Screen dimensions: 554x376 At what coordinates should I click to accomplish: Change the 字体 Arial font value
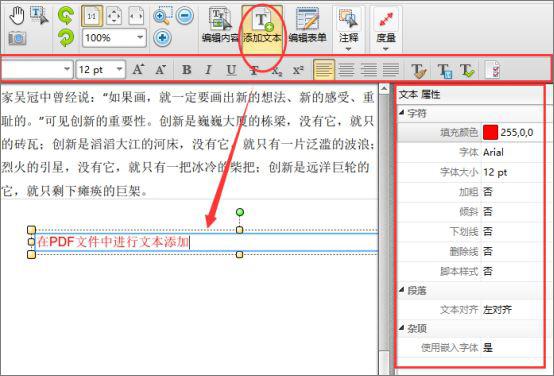[493, 152]
